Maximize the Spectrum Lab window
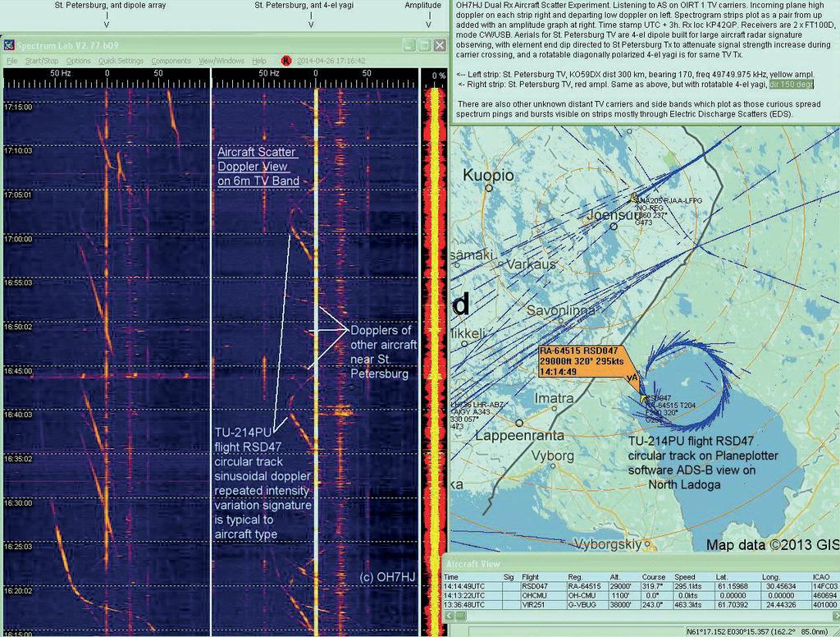The width and height of the screenshot is (840, 637). click(425, 46)
